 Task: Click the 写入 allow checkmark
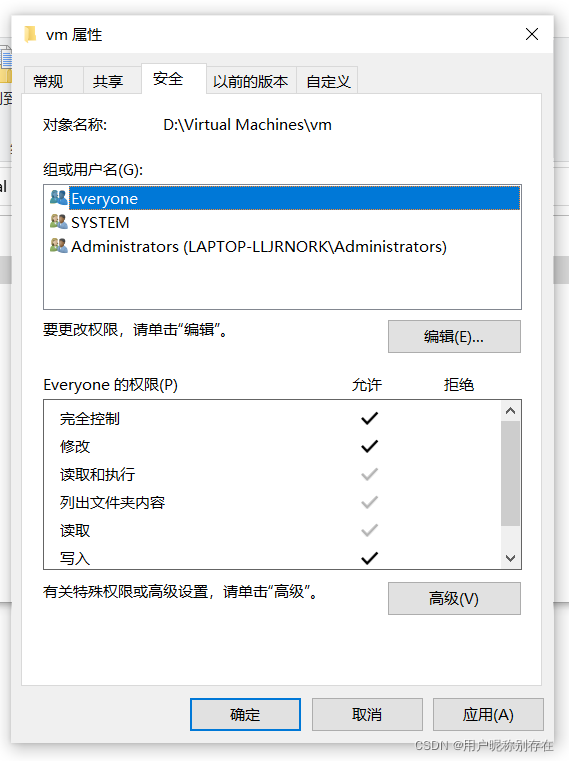[x=369, y=558]
